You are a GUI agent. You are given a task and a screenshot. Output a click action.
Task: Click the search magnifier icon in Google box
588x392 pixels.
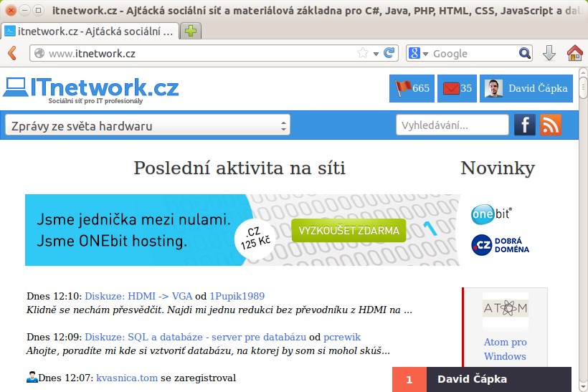pyautogui.click(x=525, y=53)
